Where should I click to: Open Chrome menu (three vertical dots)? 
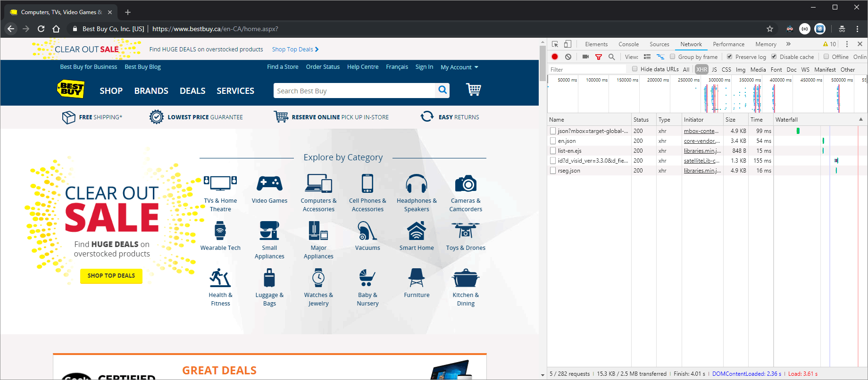click(858, 29)
